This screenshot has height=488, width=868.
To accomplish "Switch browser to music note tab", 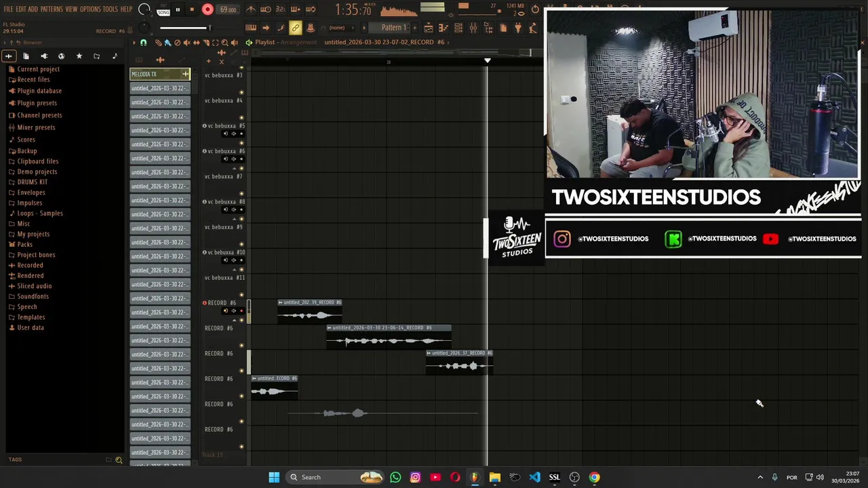I will pyautogui.click(x=115, y=56).
